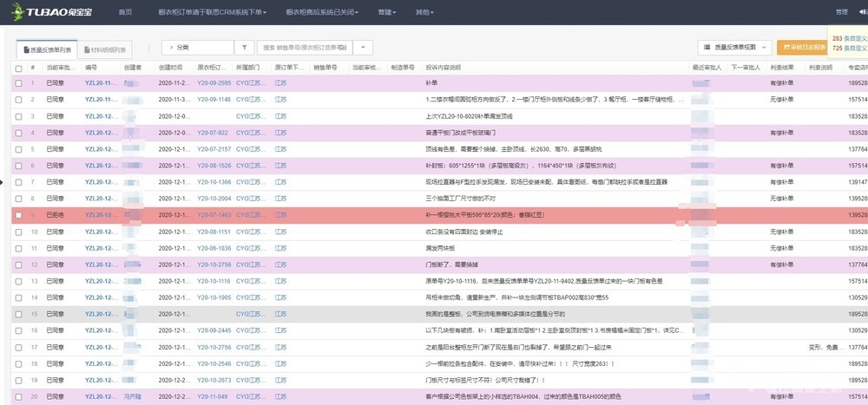
Task: Click the list icon in 质量反馈单视图 selector
Action: (707, 48)
